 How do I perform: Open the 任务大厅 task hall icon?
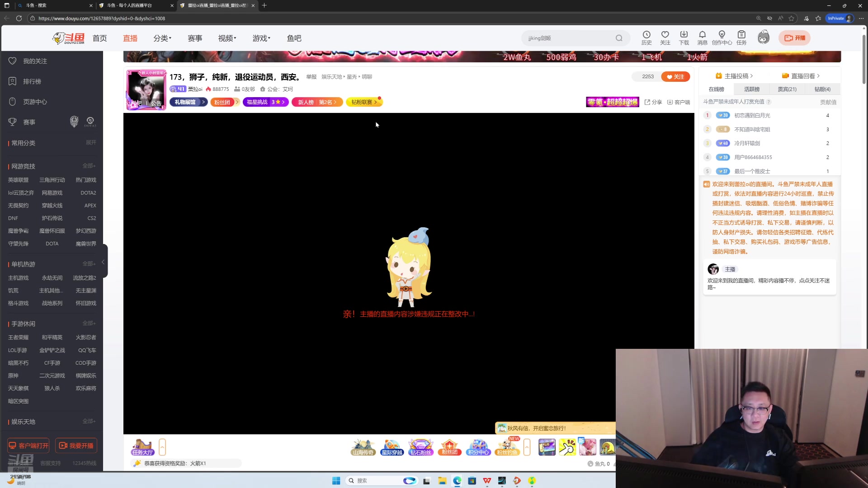(x=143, y=447)
